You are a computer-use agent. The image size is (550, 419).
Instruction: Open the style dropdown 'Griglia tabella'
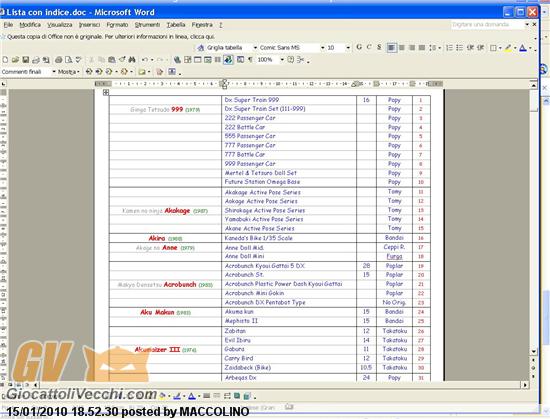[255, 48]
